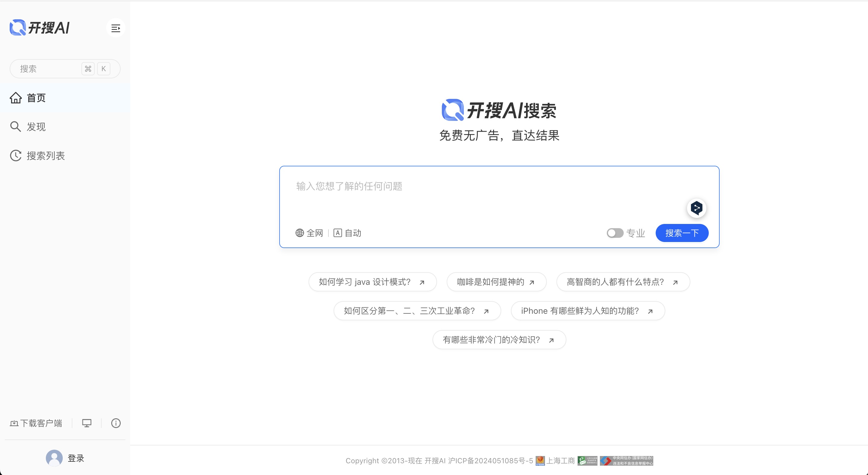This screenshot has width=868, height=475.
Task: Click the globe icon beside 全网
Action: coord(299,233)
